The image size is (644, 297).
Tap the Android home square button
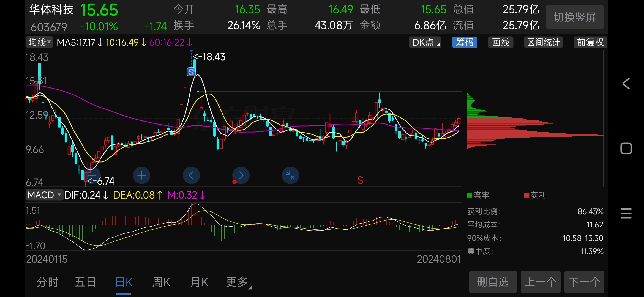626,148
